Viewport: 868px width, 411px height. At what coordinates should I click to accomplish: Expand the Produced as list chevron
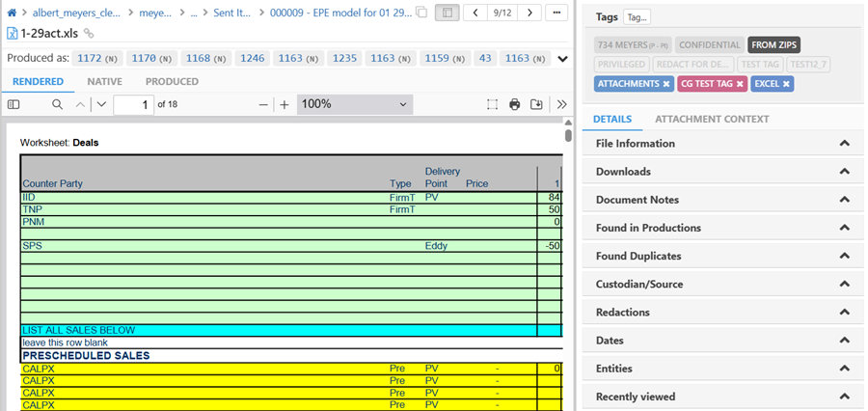[562, 59]
